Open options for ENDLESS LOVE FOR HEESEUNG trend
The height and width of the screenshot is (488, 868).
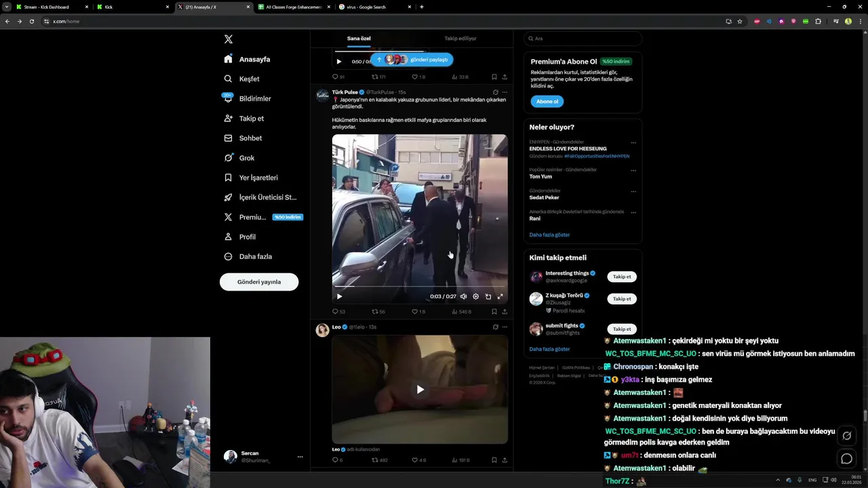pos(633,143)
